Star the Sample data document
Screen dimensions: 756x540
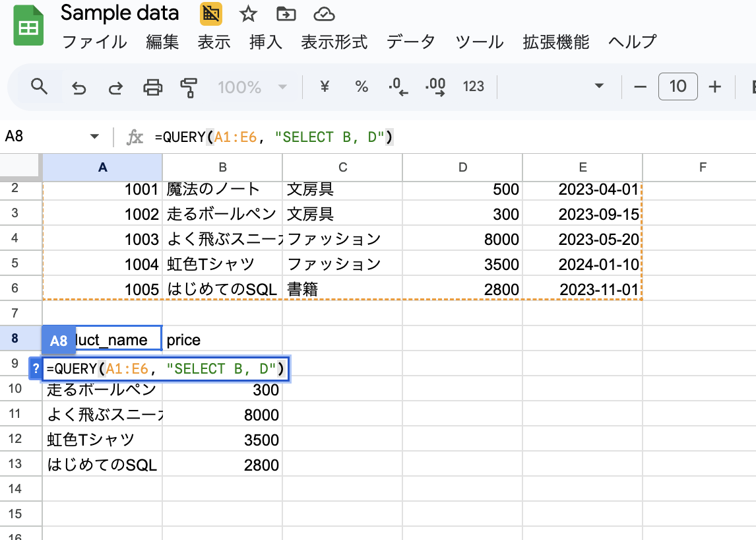248,14
